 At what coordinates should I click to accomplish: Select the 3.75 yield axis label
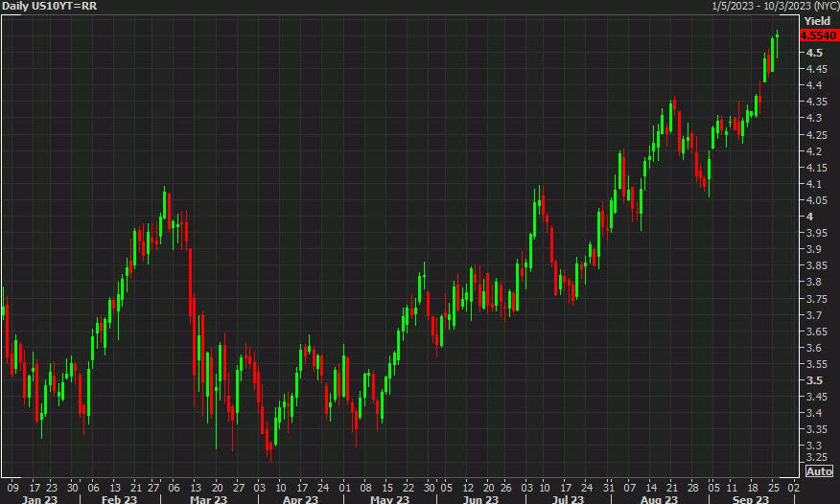pos(816,299)
